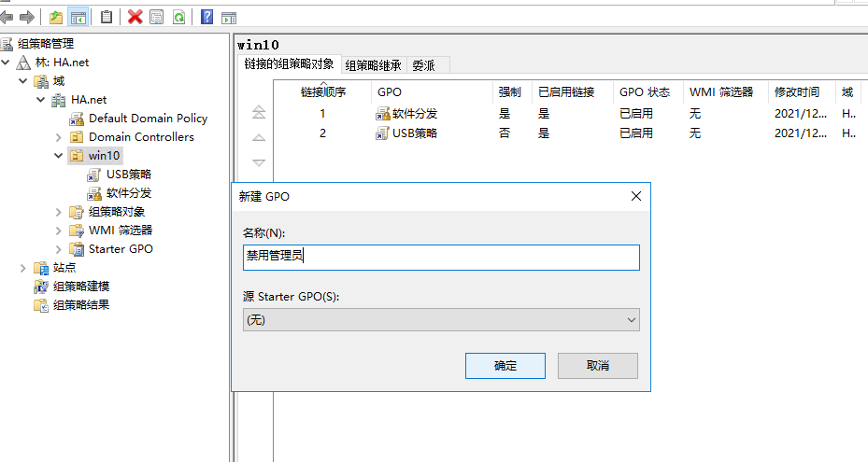Click the 确定 button in the dialog
The width and height of the screenshot is (868, 462).
point(505,366)
